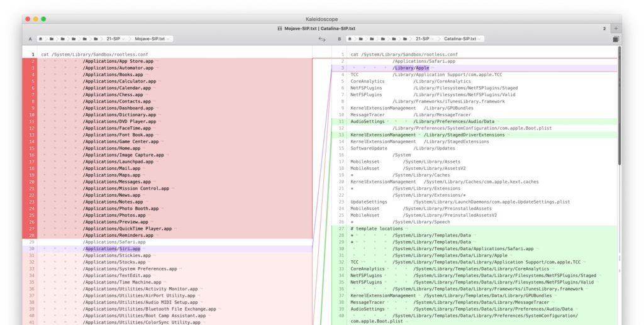Click the B side label
Screen dimensions: 644x325
tap(340, 39)
